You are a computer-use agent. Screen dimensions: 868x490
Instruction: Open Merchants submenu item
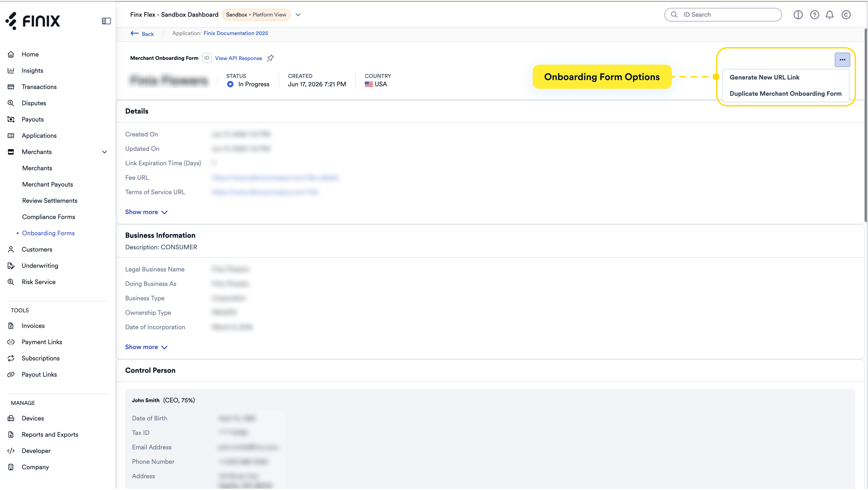click(x=37, y=168)
